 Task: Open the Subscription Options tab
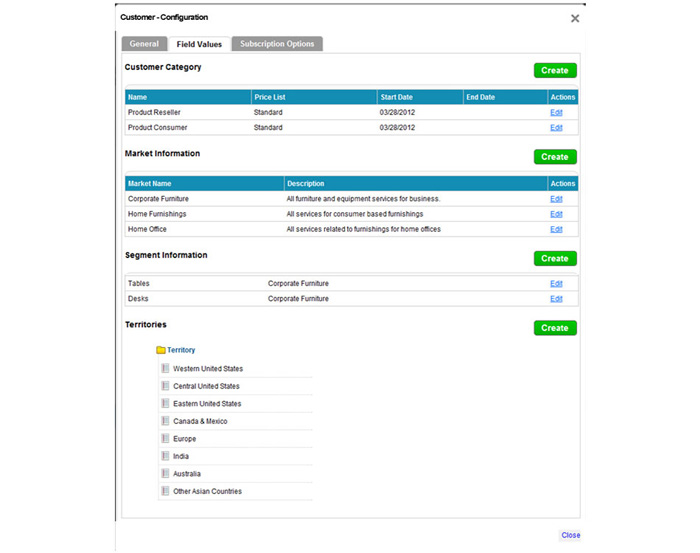coord(277,44)
